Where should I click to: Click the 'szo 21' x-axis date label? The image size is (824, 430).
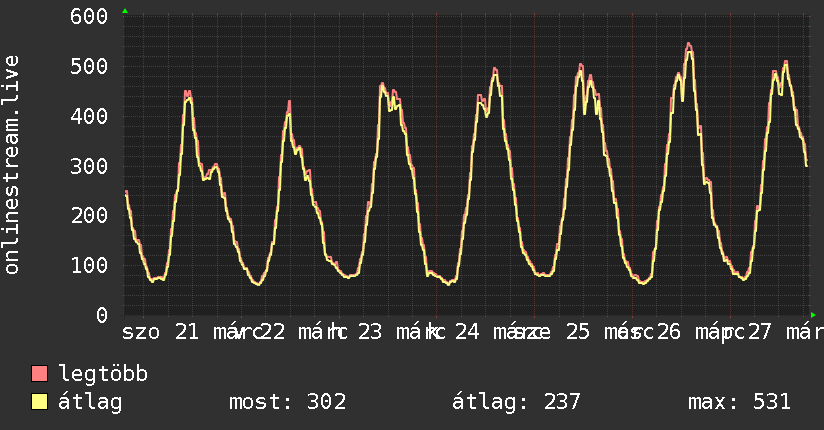pos(160,332)
